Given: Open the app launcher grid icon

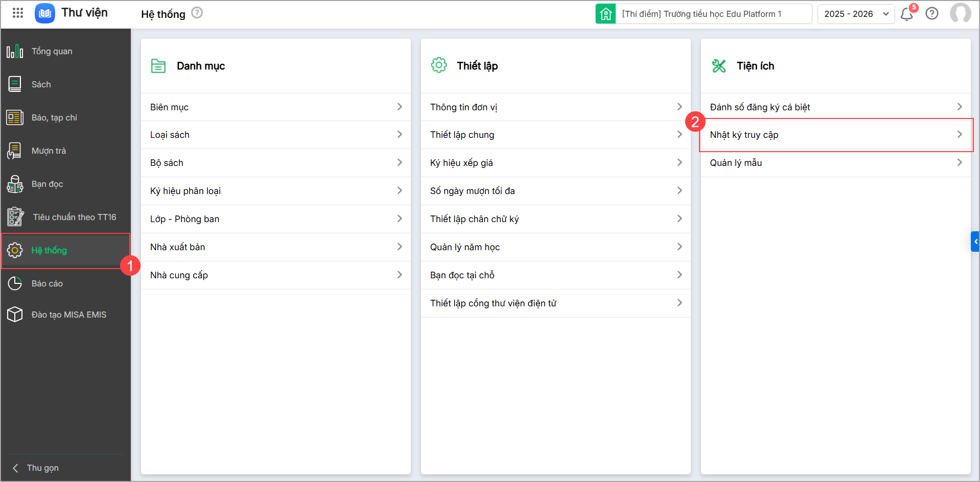Looking at the screenshot, I should point(18,13).
